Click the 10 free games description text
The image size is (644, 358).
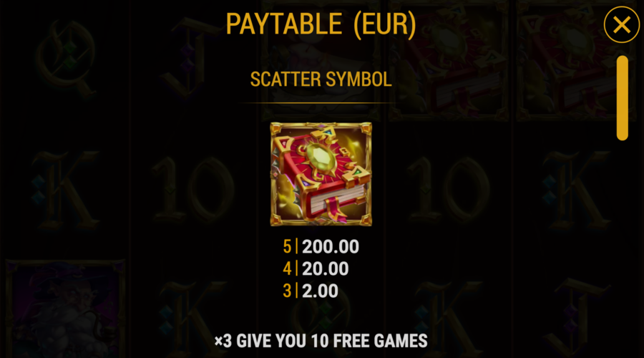[x=321, y=341]
